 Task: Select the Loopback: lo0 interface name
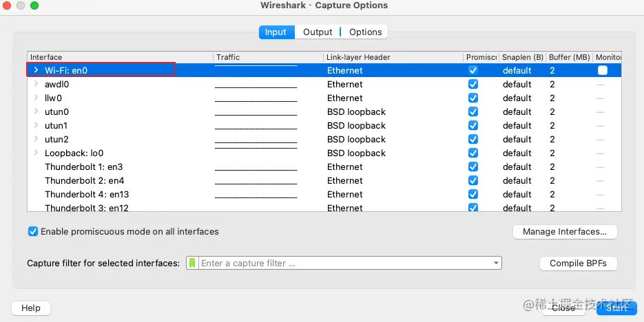(x=74, y=153)
